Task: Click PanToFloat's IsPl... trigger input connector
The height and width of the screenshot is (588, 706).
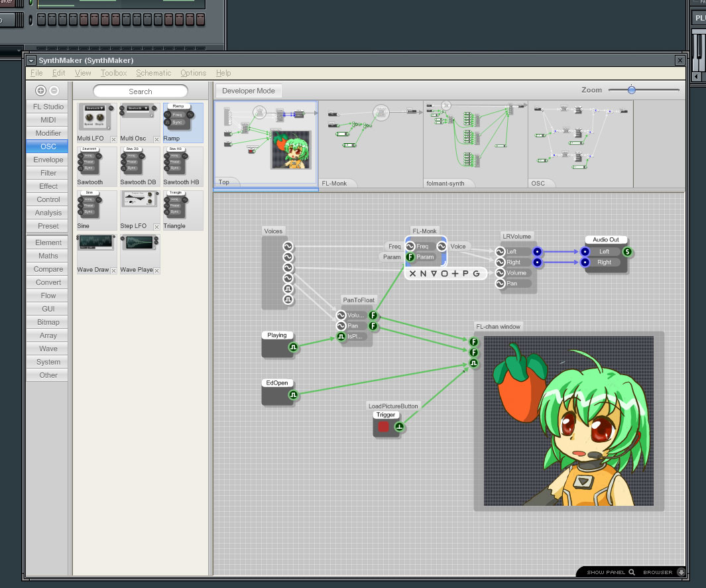Action: [x=341, y=336]
